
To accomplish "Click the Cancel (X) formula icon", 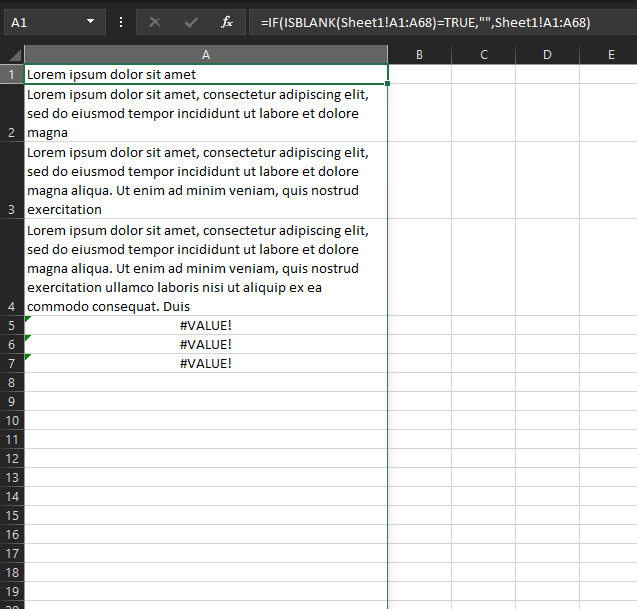I will [x=155, y=22].
